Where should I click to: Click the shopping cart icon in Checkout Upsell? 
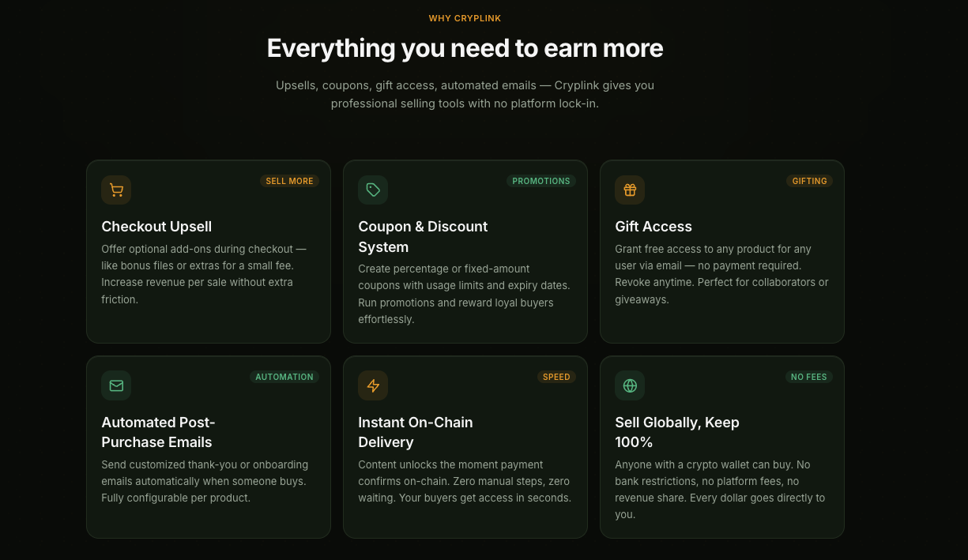pyautogui.click(x=116, y=190)
